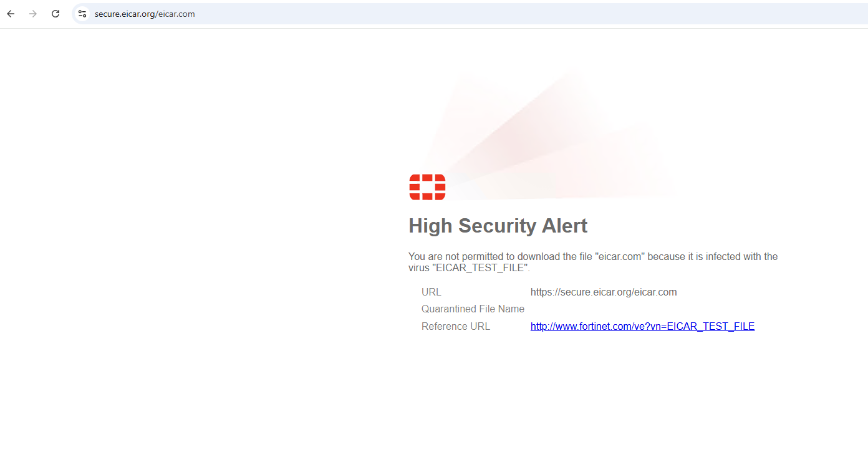Click the Quarantined File Name label

pyautogui.click(x=473, y=309)
